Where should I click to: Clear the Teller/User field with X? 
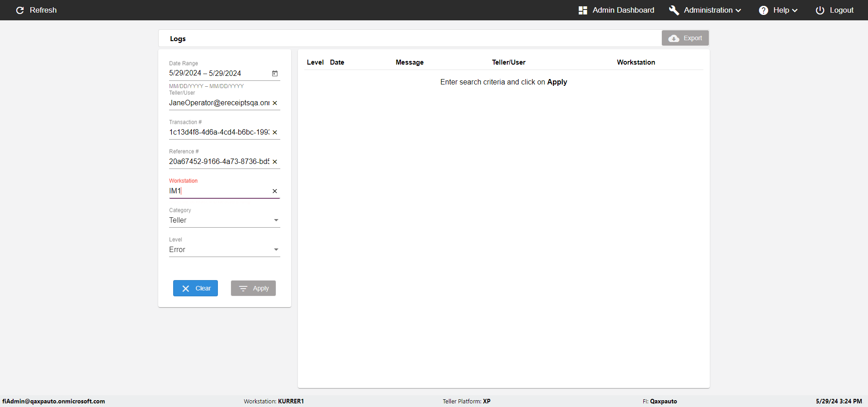[275, 103]
